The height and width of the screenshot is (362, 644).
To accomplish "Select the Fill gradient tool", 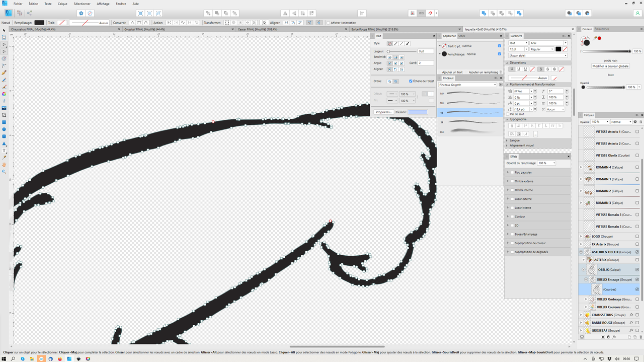I will click(4, 94).
